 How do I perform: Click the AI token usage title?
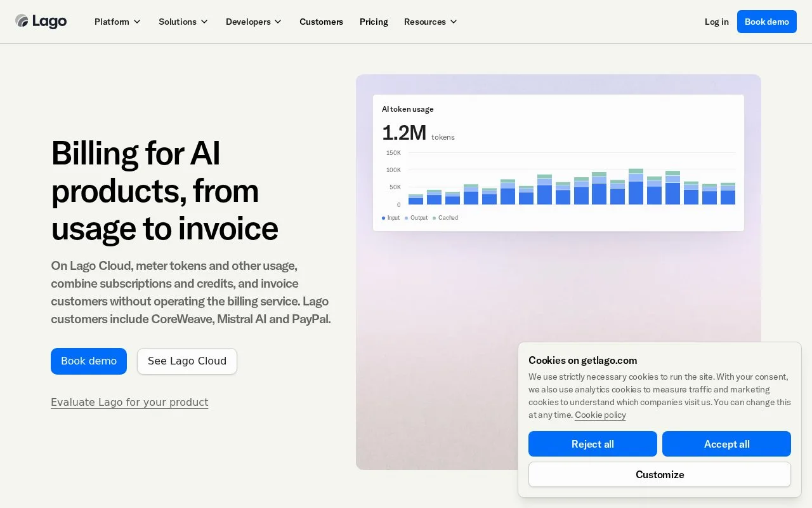tap(408, 109)
